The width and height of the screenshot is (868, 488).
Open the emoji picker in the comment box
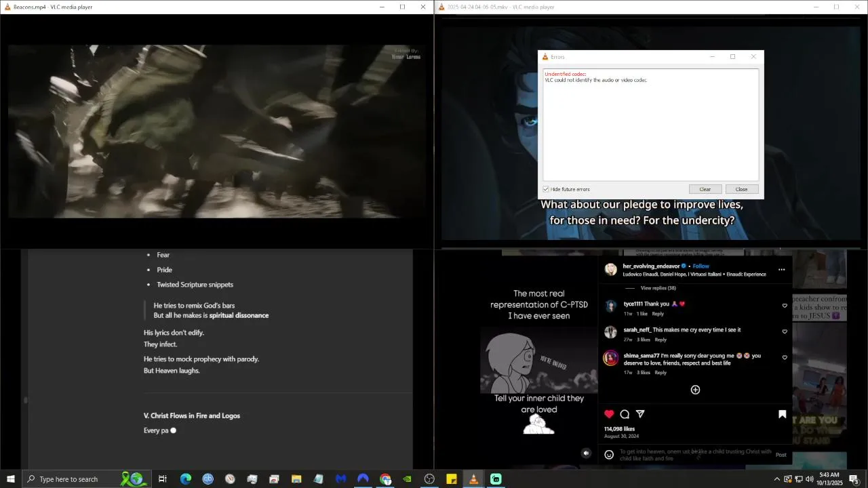click(609, 455)
